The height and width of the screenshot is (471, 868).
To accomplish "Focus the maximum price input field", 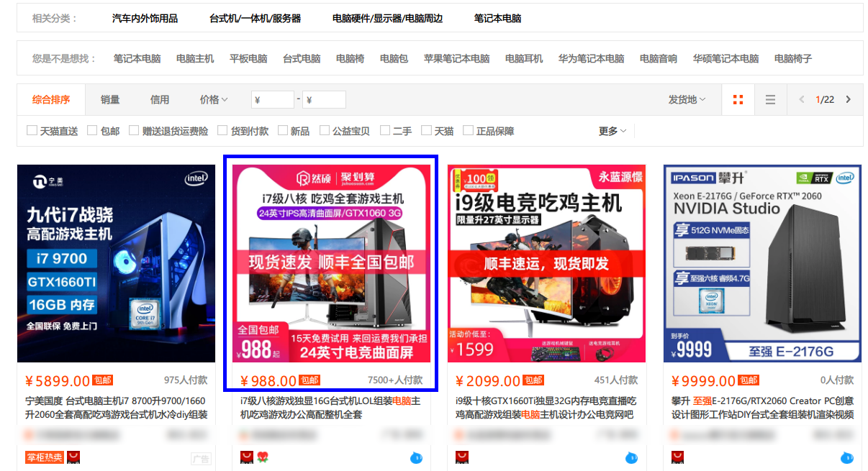I will click(324, 100).
